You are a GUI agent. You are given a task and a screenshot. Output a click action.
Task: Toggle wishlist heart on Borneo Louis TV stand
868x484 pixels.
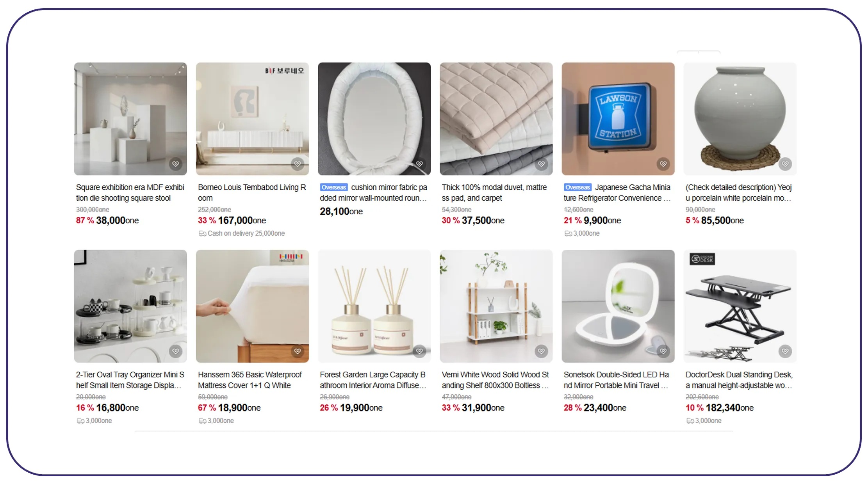point(298,164)
